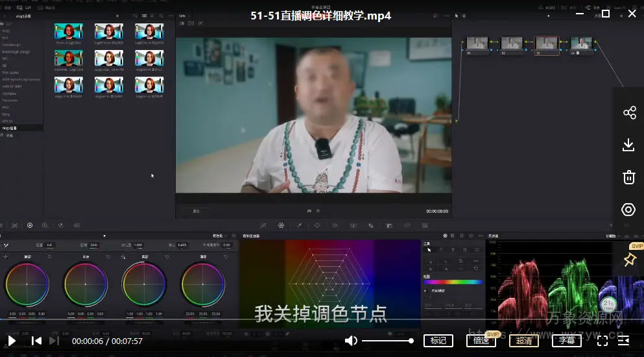Select the first LUT thumbnail in browser
Image resolution: width=644 pixels, height=357 pixels.
point(68,32)
